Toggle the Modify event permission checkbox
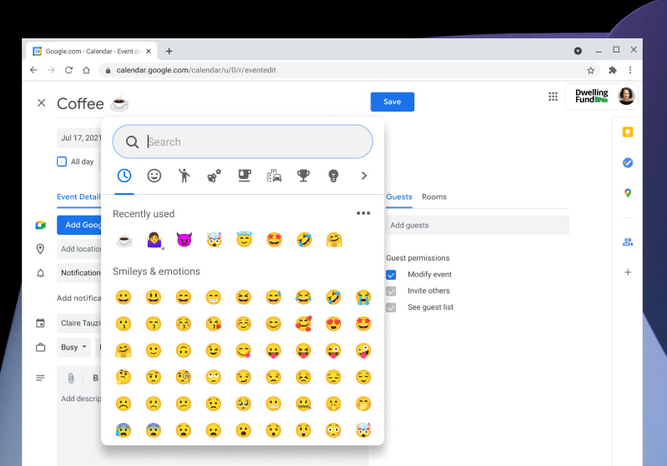Viewport: 667px width, 466px height. tap(391, 274)
